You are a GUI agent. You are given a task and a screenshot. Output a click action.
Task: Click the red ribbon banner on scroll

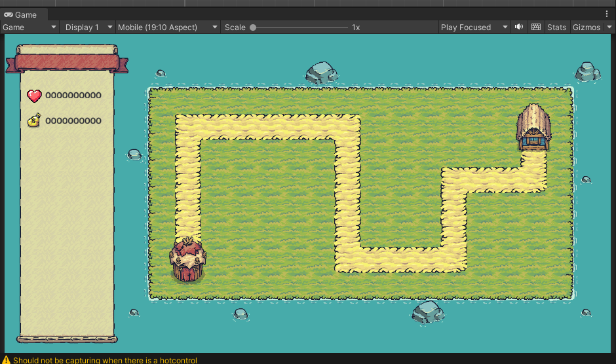point(67,64)
